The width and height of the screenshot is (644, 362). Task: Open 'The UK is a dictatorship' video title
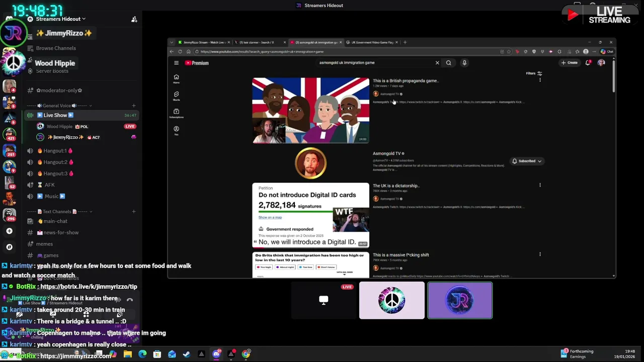click(x=396, y=186)
